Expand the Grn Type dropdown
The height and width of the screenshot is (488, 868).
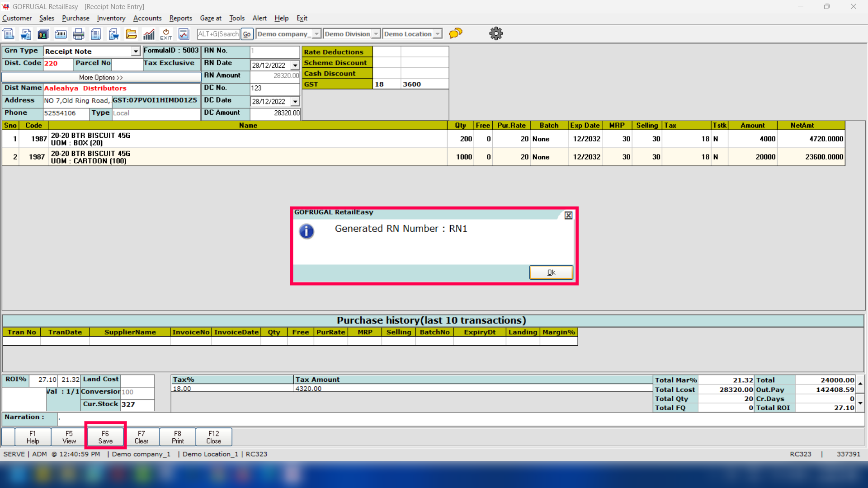click(x=135, y=52)
